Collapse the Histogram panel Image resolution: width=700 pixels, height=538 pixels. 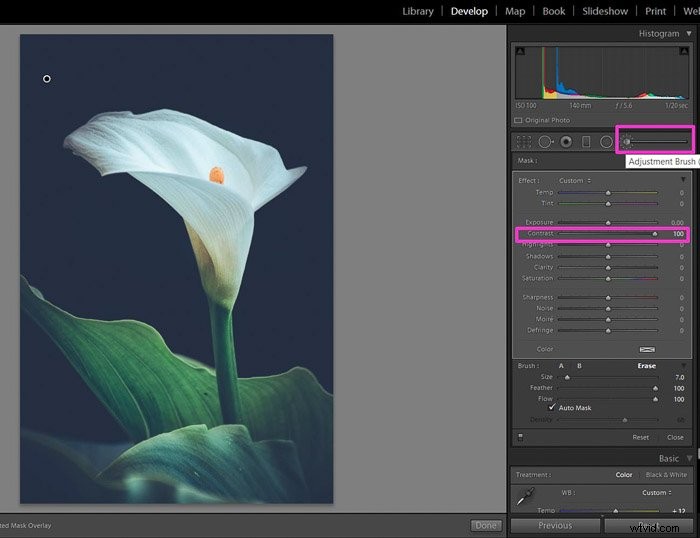689,33
